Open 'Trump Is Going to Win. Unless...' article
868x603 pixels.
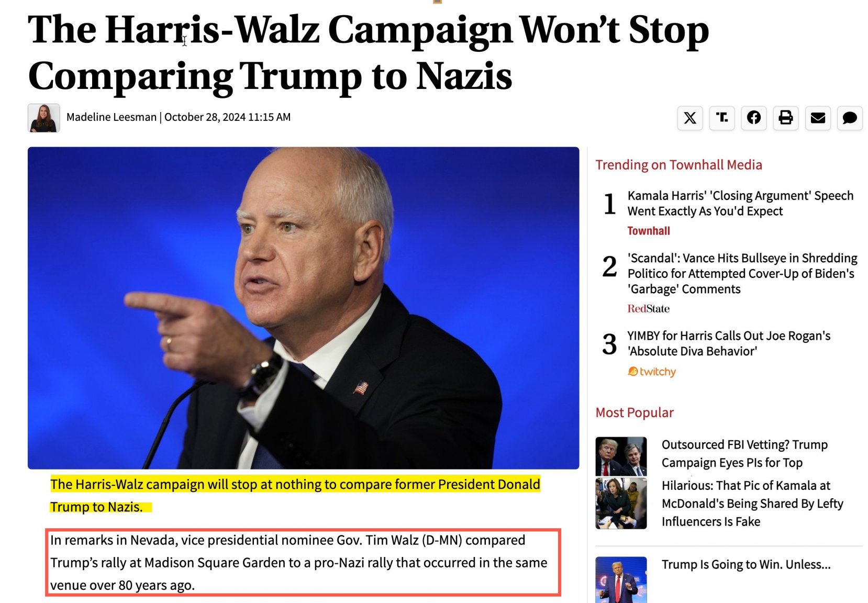746,564
